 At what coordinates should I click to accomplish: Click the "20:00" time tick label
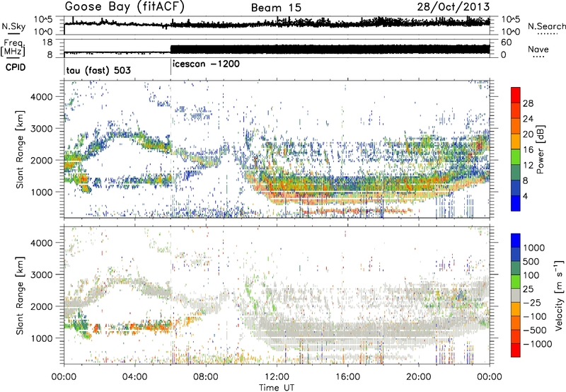point(418,377)
